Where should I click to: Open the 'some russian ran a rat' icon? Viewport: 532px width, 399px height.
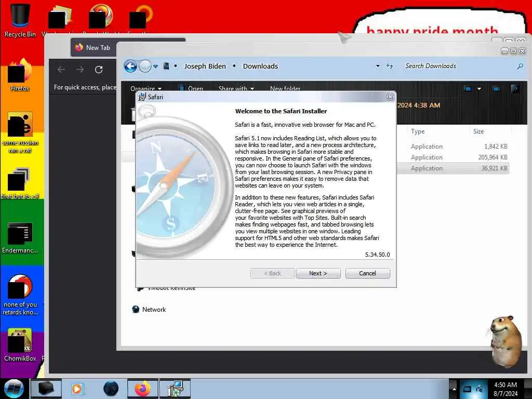[20, 132]
